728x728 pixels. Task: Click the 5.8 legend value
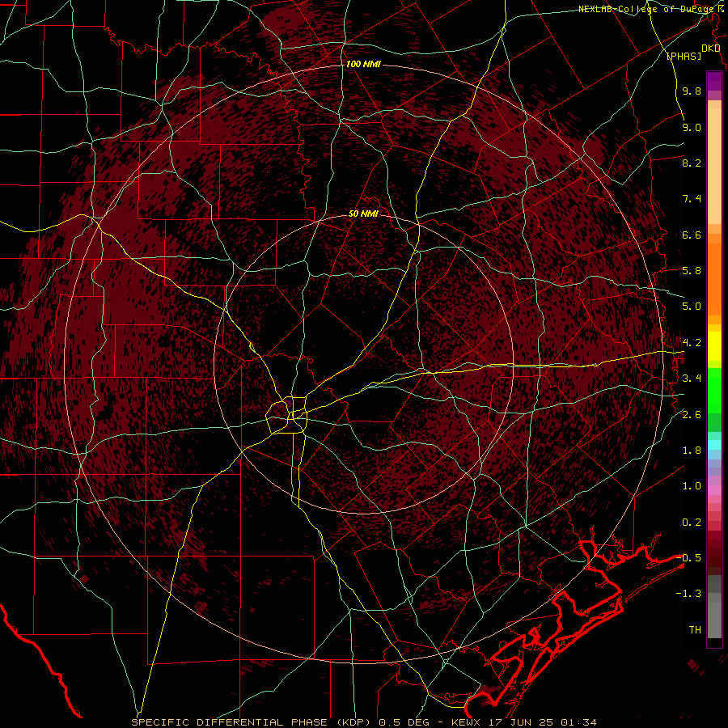(x=692, y=271)
